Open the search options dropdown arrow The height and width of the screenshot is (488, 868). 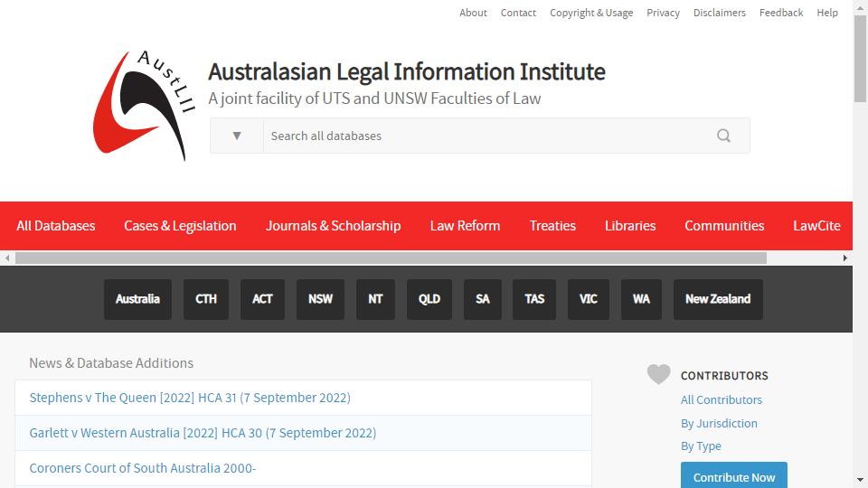pos(237,136)
